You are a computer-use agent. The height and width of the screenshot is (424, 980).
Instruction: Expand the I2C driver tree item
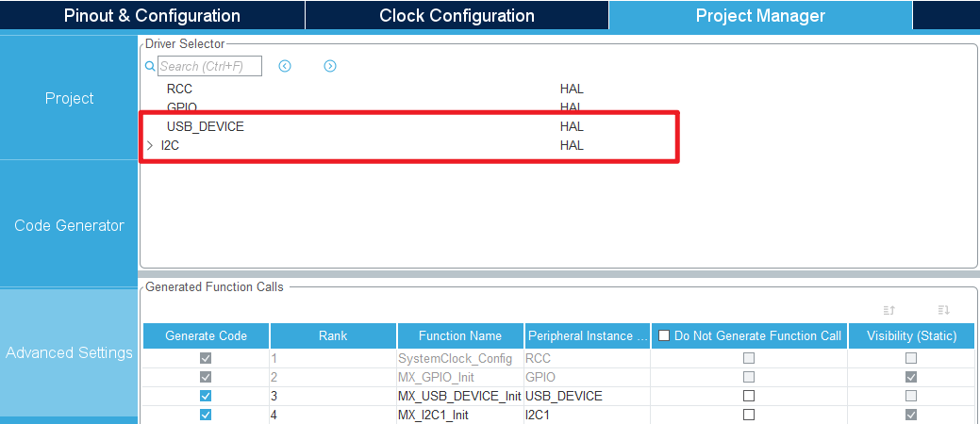[x=150, y=145]
